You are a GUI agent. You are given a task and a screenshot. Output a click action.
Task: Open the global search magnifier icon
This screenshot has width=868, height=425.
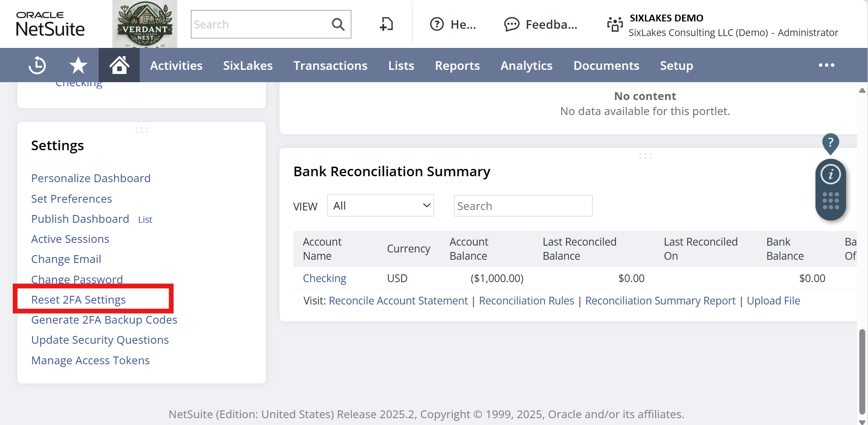click(338, 24)
